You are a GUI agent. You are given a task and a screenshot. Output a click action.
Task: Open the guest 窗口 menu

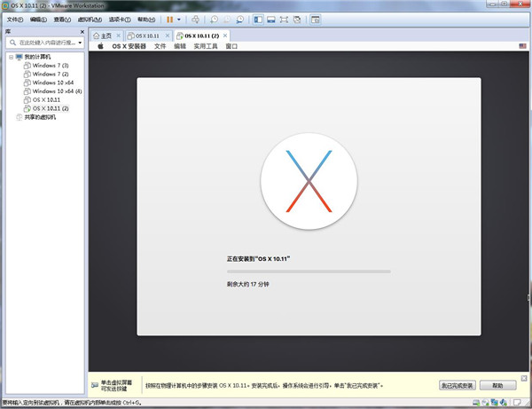click(x=231, y=46)
